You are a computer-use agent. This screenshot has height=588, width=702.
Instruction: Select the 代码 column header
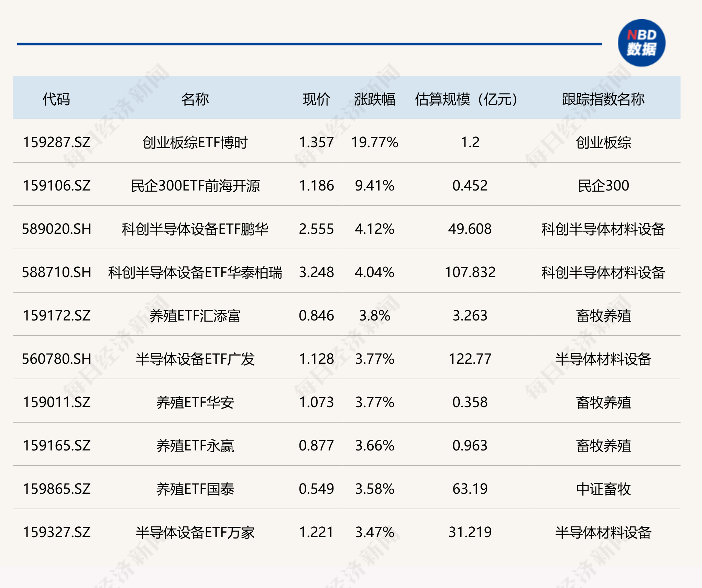(x=56, y=99)
